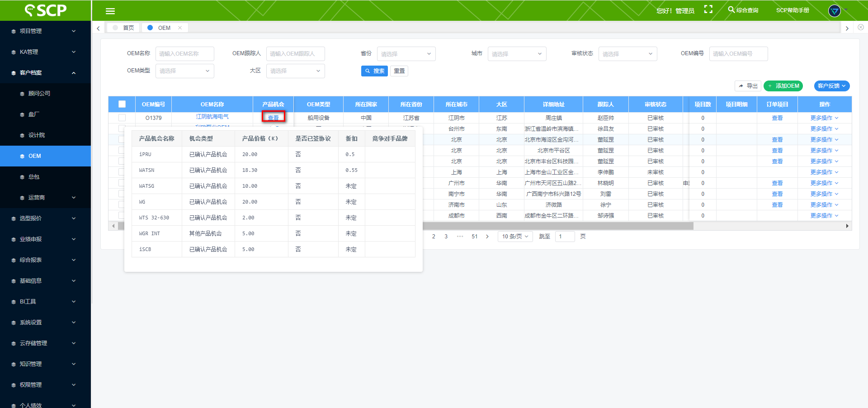Open the OEM类型 dropdown
The height and width of the screenshot is (408, 868).
184,71
